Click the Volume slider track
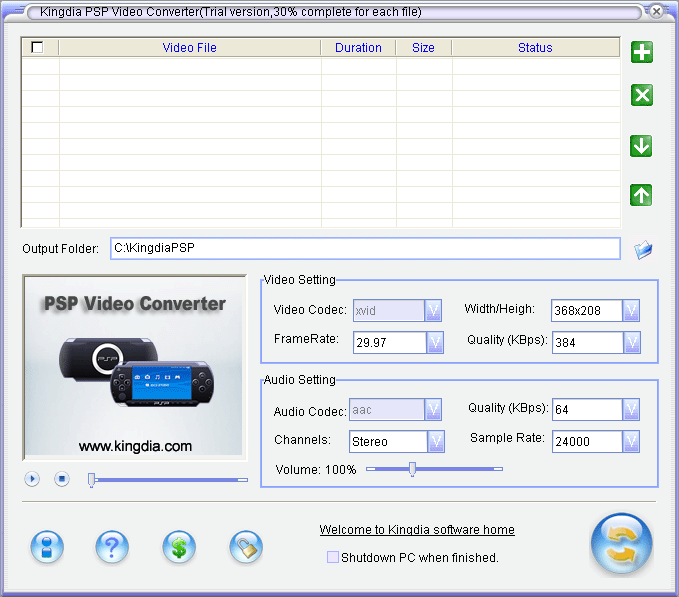Image resolution: width=679 pixels, height=597 pixels. coord(460,469)
